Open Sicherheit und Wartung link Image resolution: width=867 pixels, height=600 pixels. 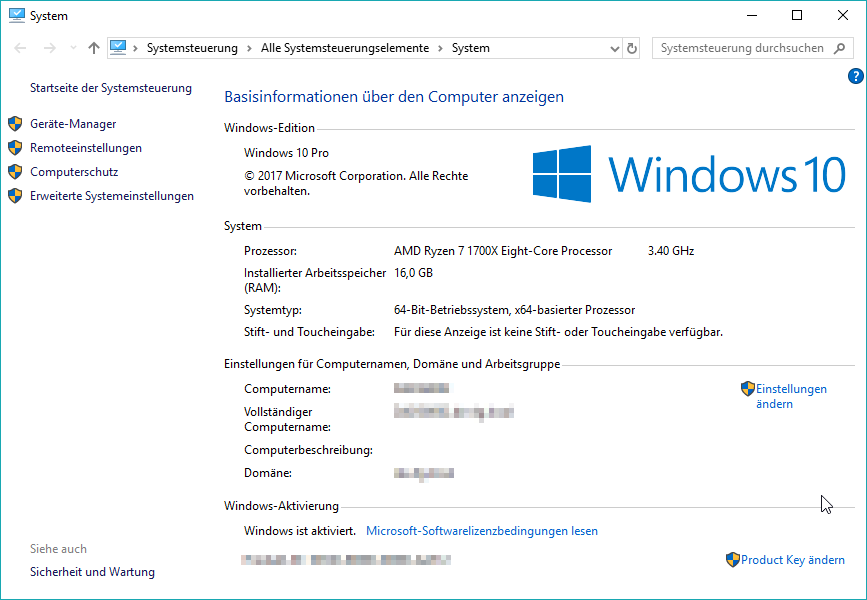pyautogui.click(x=92, y=572)
